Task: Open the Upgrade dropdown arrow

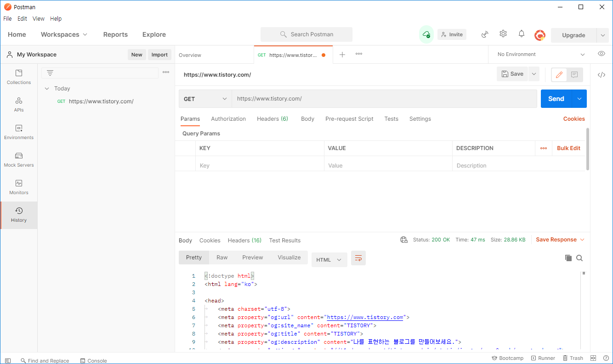Action: coord(602,35)
